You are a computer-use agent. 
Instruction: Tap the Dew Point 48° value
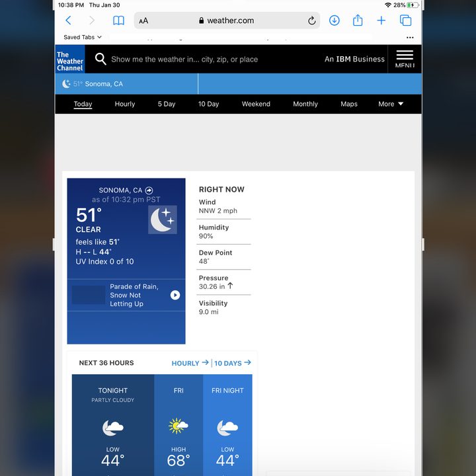pos(204,261)
